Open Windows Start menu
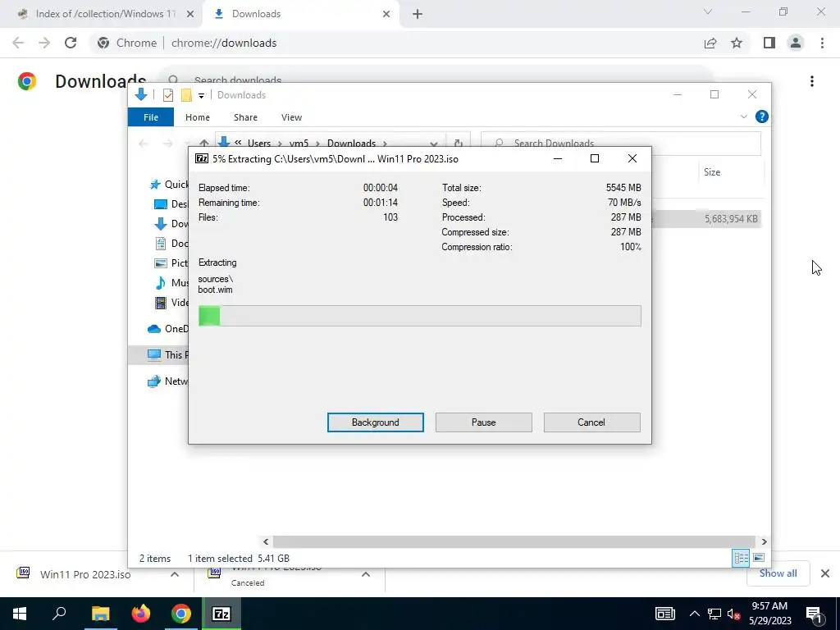Viewport: 840px width, 630px height. coord(20,614)
